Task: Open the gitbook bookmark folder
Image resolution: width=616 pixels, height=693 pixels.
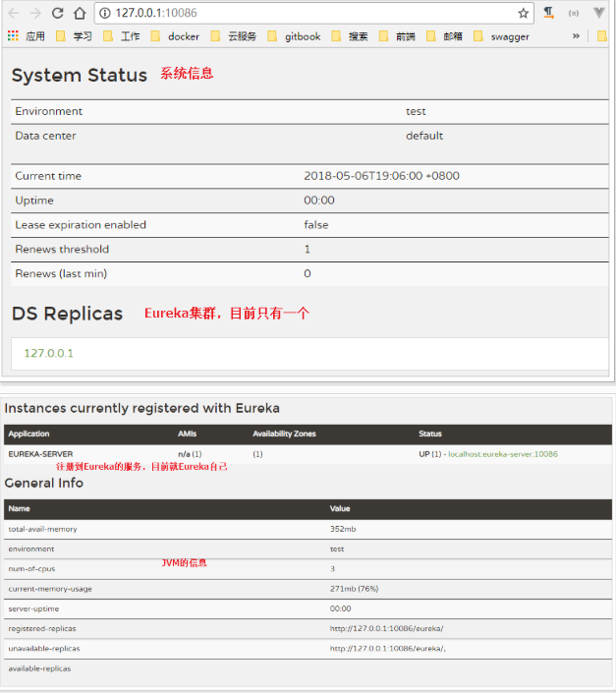Action: pyautogui.click(x=294, y=36)
